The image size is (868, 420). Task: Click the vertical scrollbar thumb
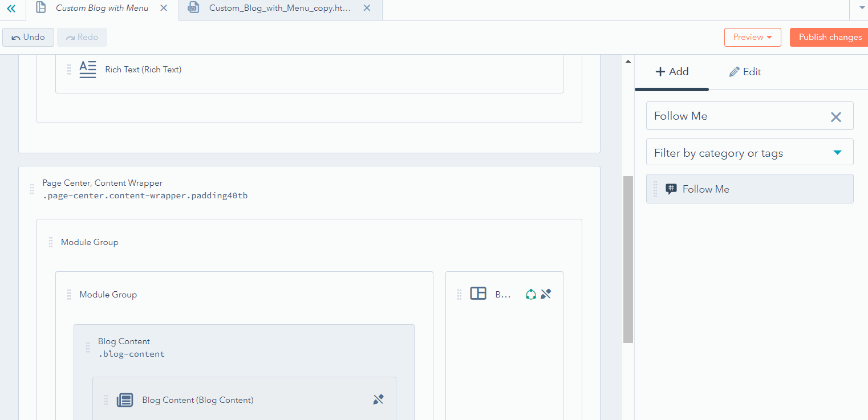(x=628, y=259)
